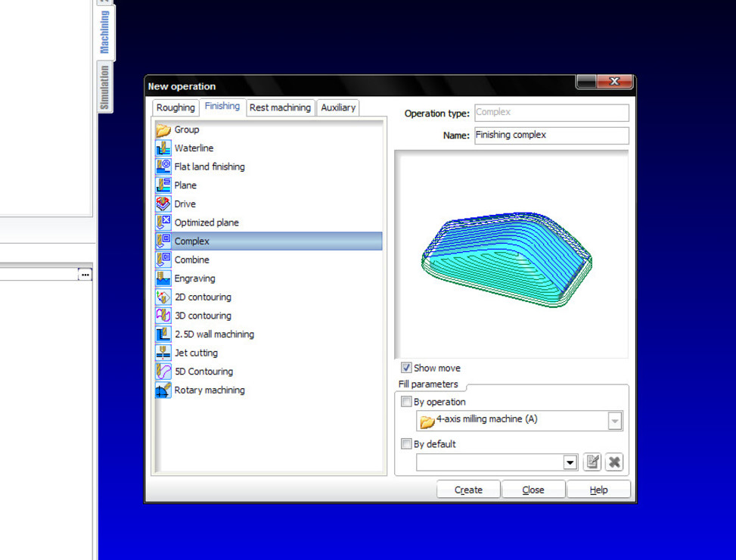This screenshot has height=560, width=736.
Task: Click the delete default parameters X icon
Action: pyautogui.click(x=614, y=462)
